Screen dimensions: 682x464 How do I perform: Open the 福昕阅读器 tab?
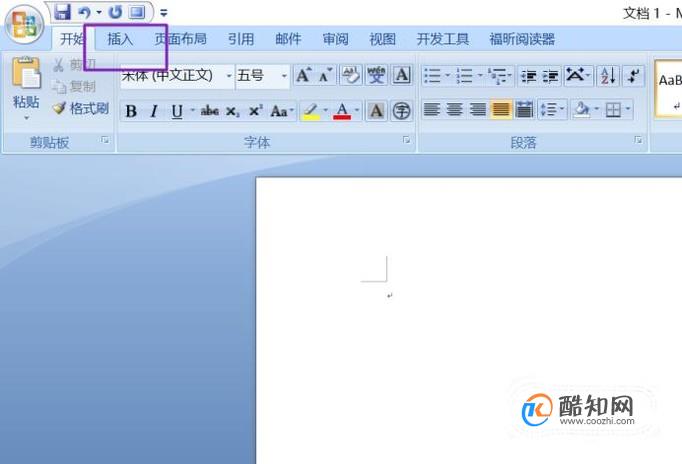(522, 39)
